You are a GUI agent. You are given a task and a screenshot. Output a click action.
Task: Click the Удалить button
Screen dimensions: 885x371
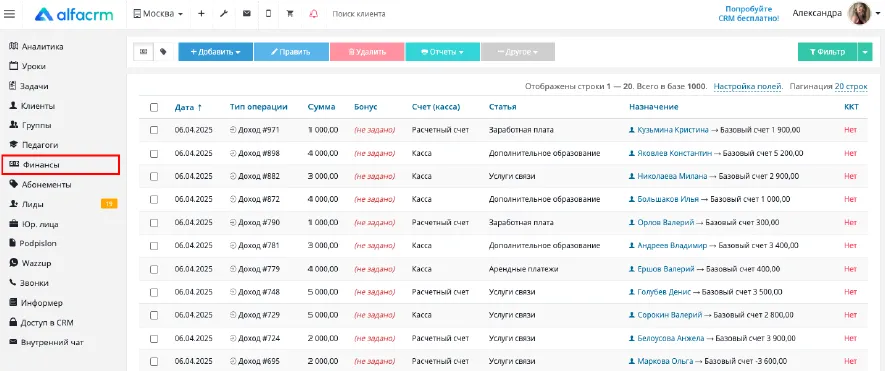367,52
